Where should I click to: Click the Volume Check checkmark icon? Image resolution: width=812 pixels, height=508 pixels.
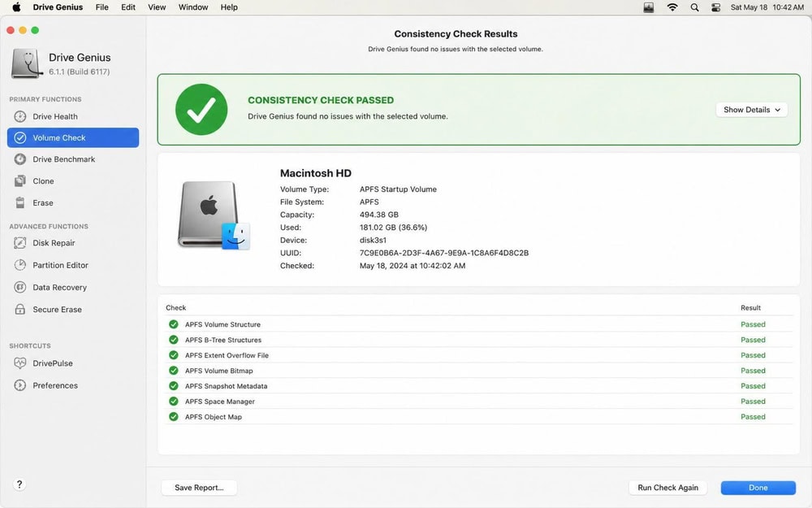pyautogui.click(x=19, y=137)
